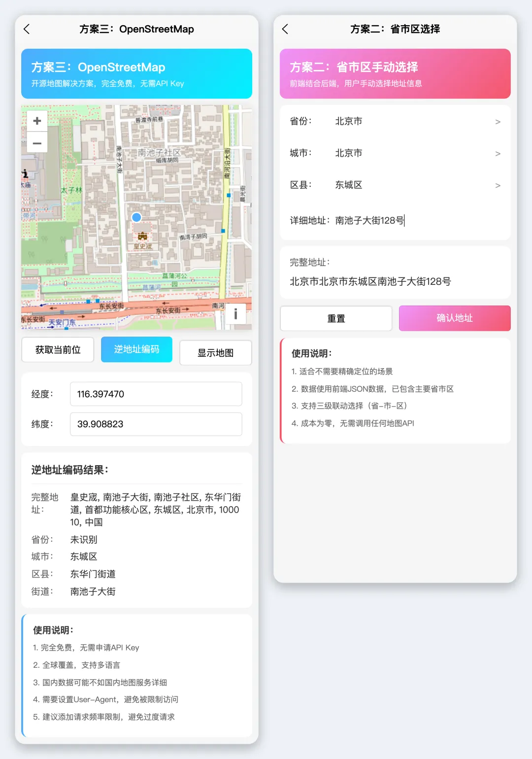Open the 省份 province selector
This screenshot has height=759, width=532.
395,121
